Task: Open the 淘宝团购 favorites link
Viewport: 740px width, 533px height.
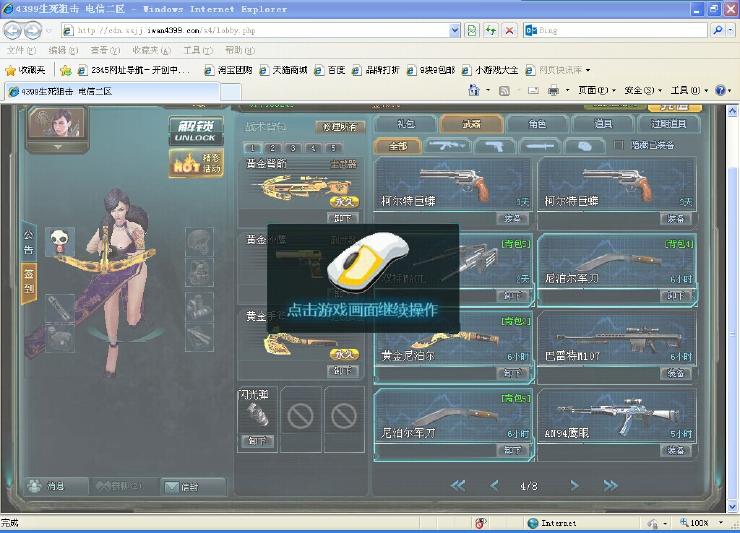Action: tap(228, 70)
